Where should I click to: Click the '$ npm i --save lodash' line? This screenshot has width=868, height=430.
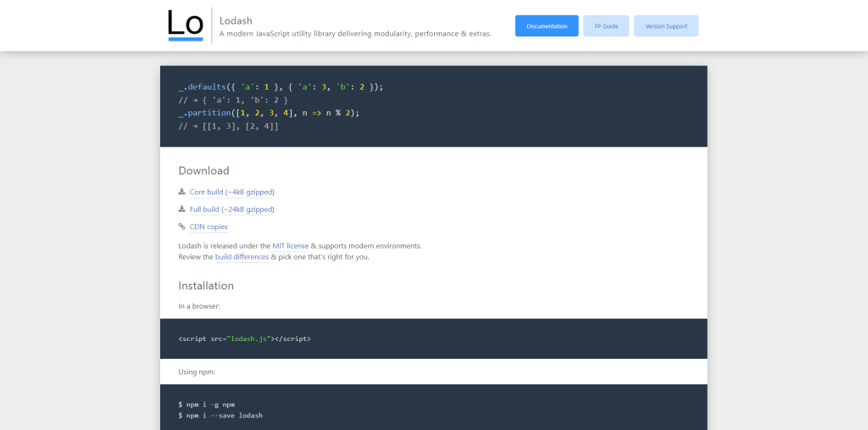pos(220,415)
